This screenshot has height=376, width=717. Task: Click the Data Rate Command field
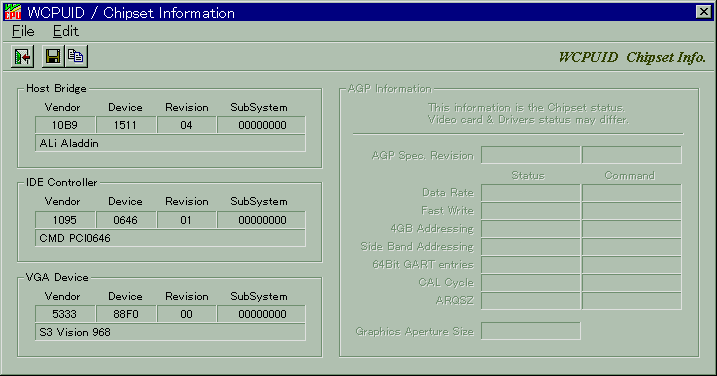tap(631, 193)
